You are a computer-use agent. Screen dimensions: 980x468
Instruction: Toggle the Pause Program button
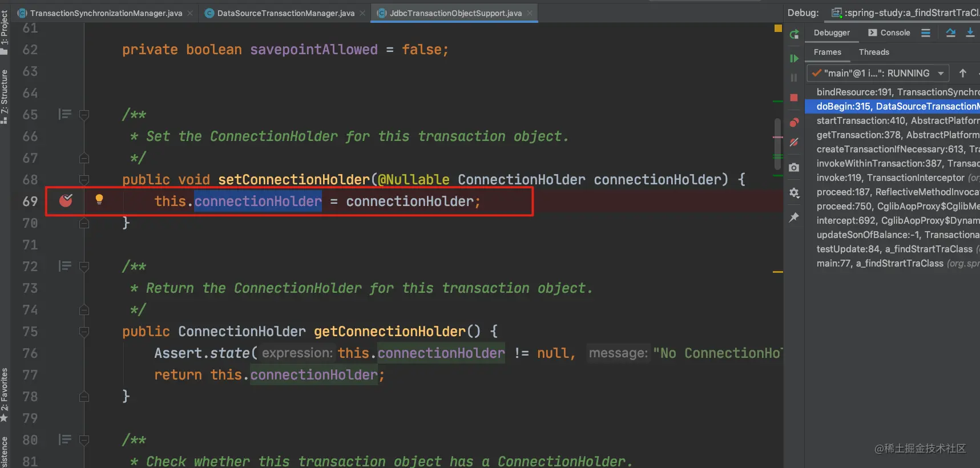(794, 78)
